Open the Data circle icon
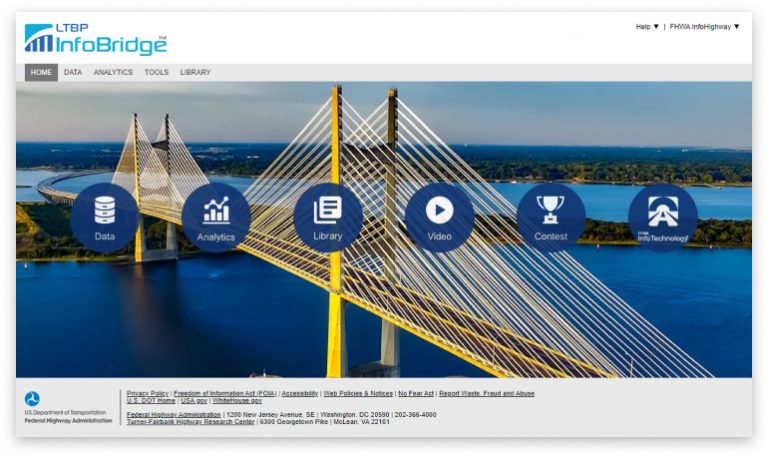768x457 pixels. point(104,217)
